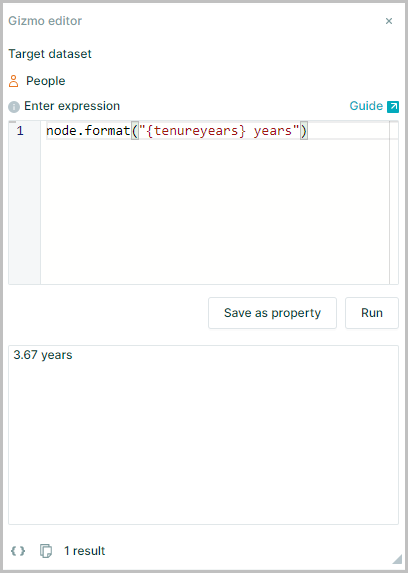The image size is (408, 573).
Task: Toggle JSON view with curly braces icon
Action: tap(18, 551)
